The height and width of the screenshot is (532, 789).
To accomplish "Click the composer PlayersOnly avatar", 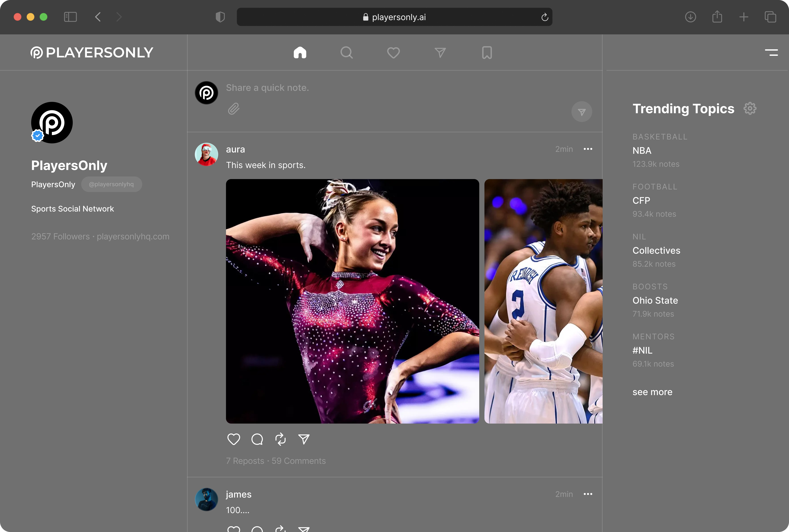I will click(206, 93).
